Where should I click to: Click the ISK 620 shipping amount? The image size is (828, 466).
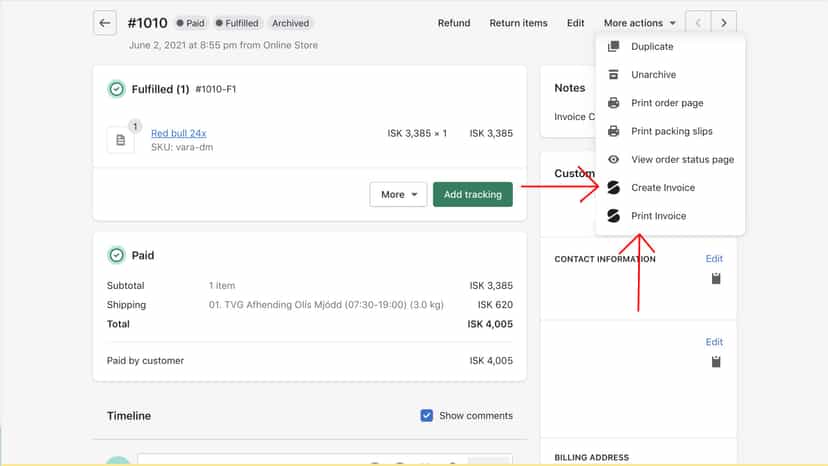pos(495,305)
